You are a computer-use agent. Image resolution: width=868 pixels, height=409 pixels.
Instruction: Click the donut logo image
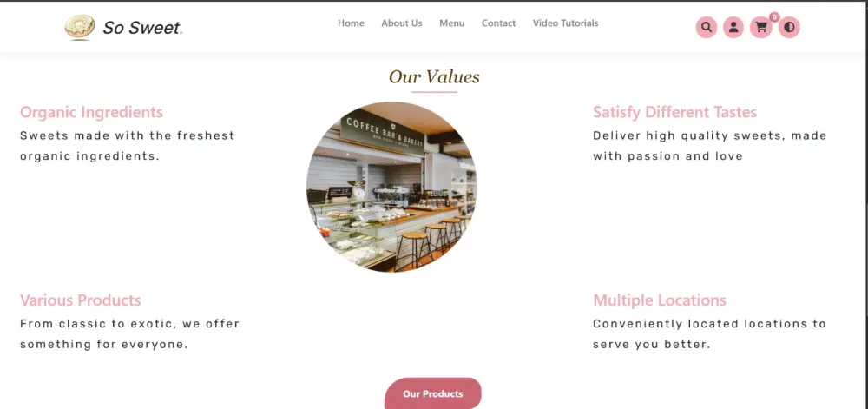pyautogui.click(x=80, y=27)
